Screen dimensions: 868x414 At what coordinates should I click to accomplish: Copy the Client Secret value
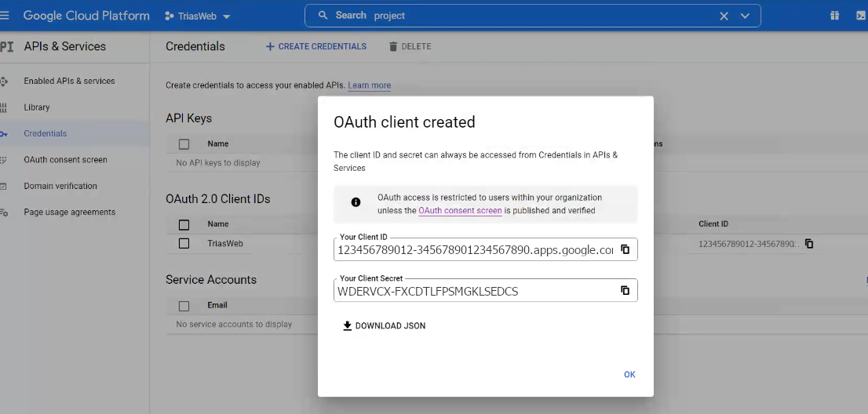click(625, 290)
